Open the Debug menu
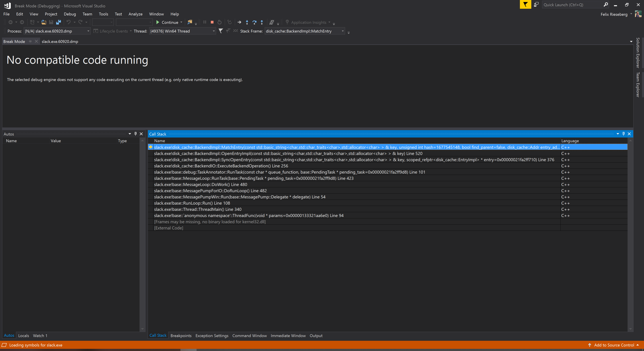Viewport: 644px width, 351px height. (70, 14)
